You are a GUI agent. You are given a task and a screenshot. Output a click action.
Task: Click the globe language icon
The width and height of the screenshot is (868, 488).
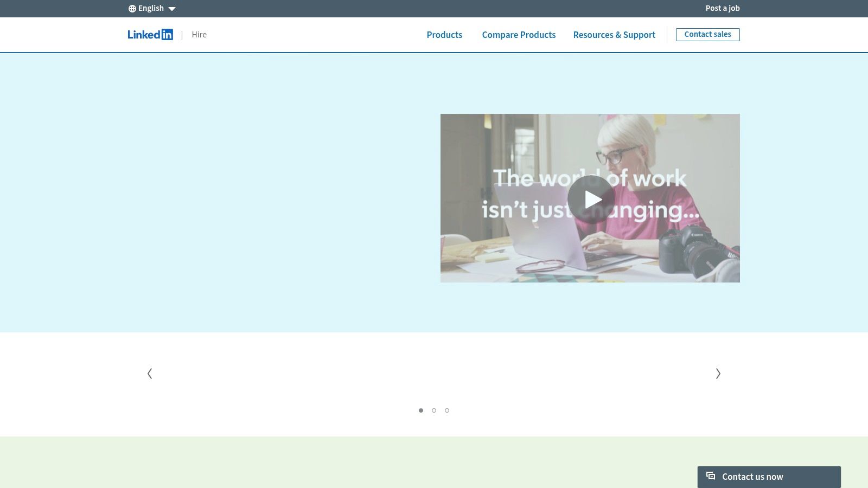132,8
